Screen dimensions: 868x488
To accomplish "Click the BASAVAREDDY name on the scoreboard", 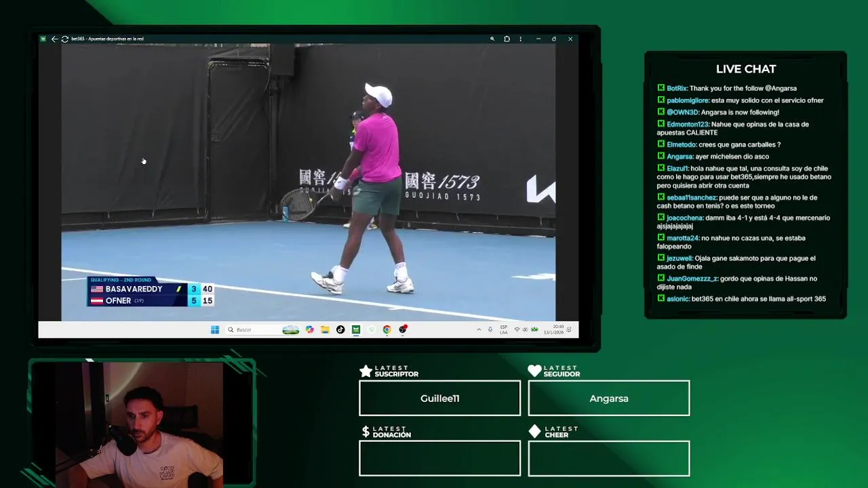I will 134,289.
